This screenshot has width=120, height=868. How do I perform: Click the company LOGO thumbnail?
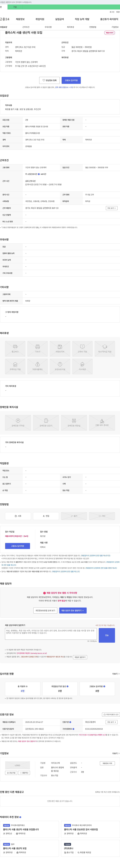tap(18, 765)
